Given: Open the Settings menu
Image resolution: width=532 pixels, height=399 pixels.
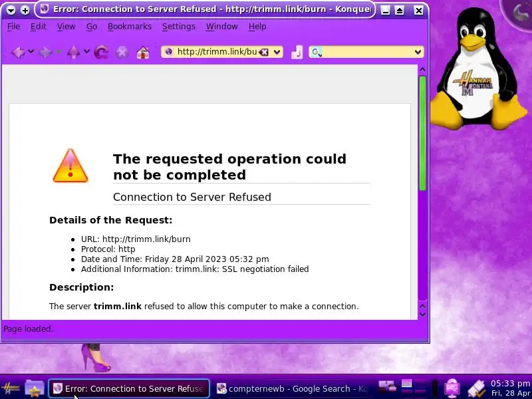Looking at the screenshot, I should point(179,27).
